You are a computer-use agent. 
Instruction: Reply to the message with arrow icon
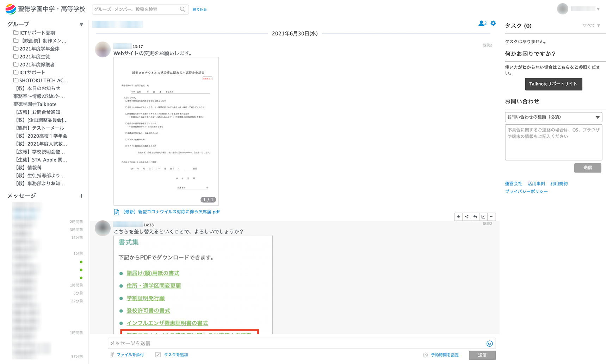pyautogui.click(x=475, y=216)
